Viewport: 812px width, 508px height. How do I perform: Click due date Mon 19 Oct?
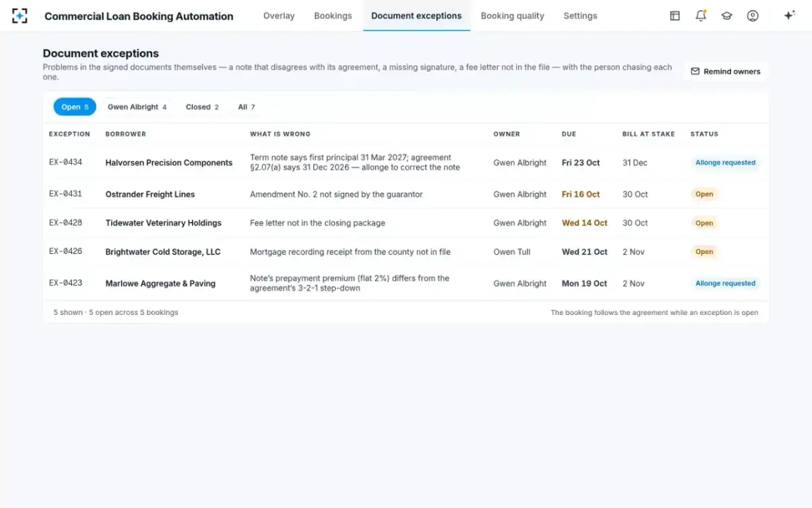tap(585, 284)
